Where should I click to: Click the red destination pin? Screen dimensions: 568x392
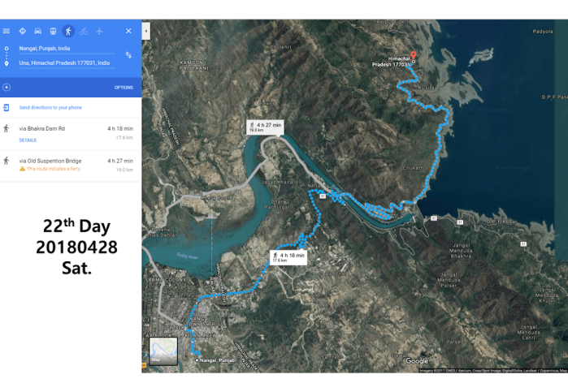(x=414, y=56)
